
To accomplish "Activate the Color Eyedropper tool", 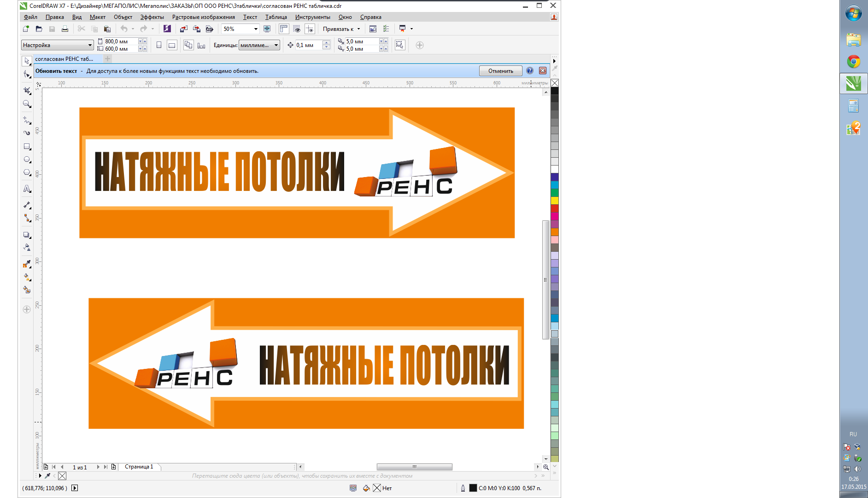I will 27,264.
